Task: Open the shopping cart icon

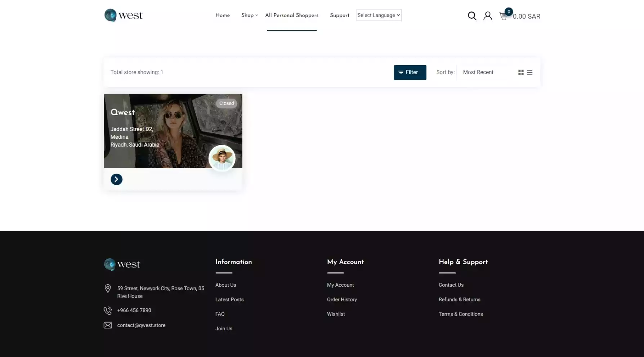Action: [x=503, y=16]
